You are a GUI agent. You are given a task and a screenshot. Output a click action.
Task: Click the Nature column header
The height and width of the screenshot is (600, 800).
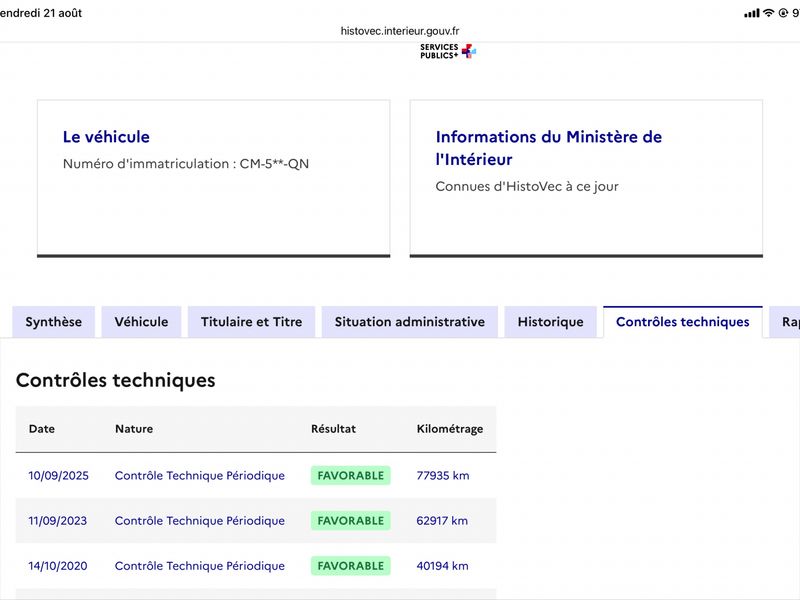pos(134,429)
